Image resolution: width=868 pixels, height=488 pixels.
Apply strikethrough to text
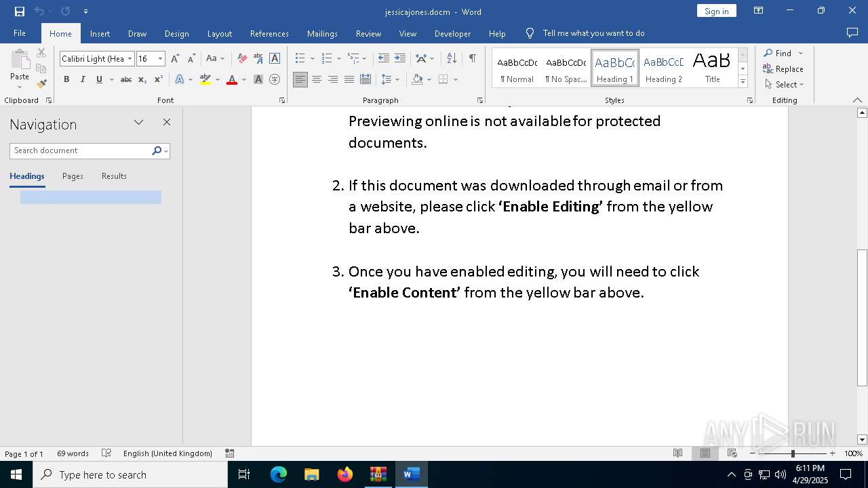click(126, 79)
